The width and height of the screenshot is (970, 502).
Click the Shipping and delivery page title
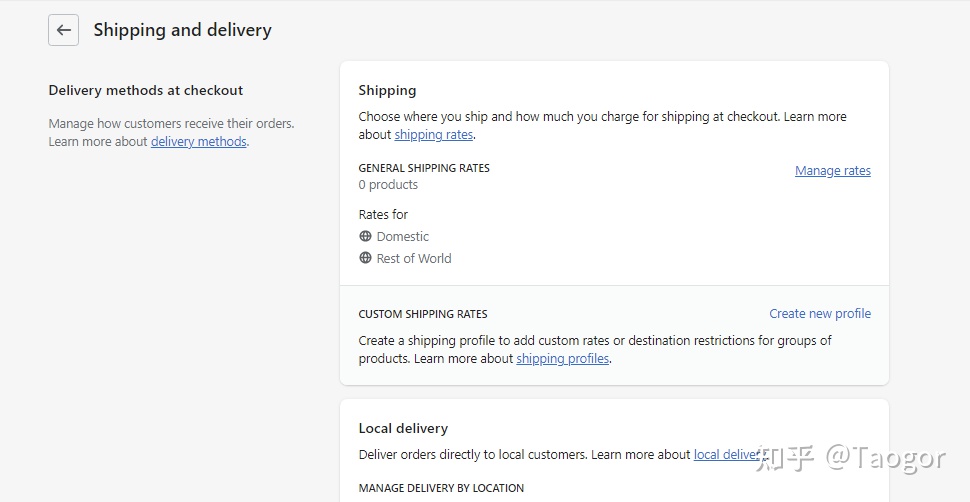pyautogui.click(x=182, y=30)
